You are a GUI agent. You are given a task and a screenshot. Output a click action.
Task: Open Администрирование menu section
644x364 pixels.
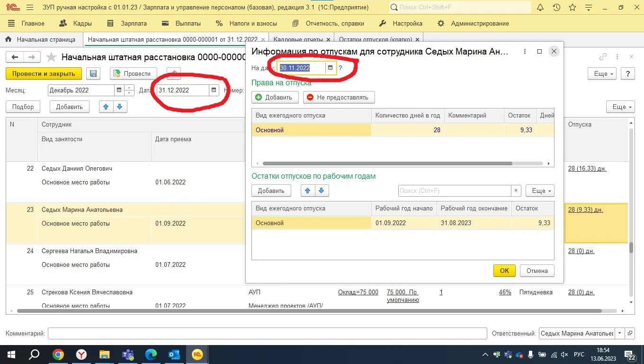tap(473, 23)
